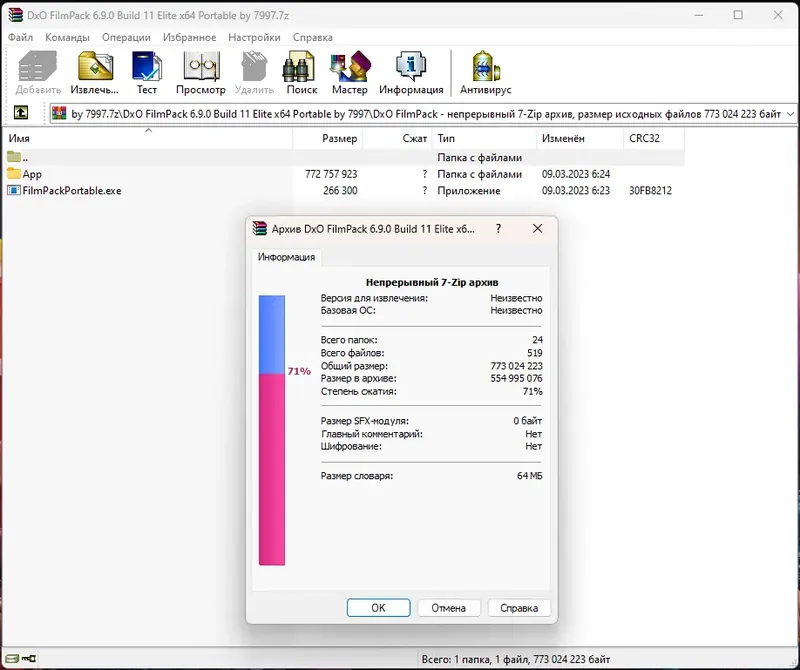Open the Настройки menu
Screen dimensions: 800x670
(256, 37)
